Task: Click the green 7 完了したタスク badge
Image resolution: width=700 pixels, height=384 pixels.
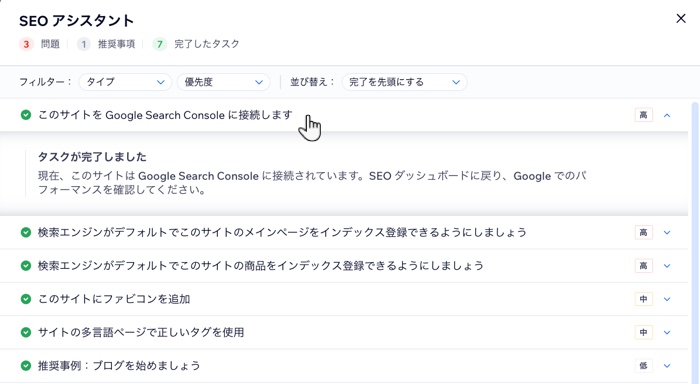Action: coord(159,44)
